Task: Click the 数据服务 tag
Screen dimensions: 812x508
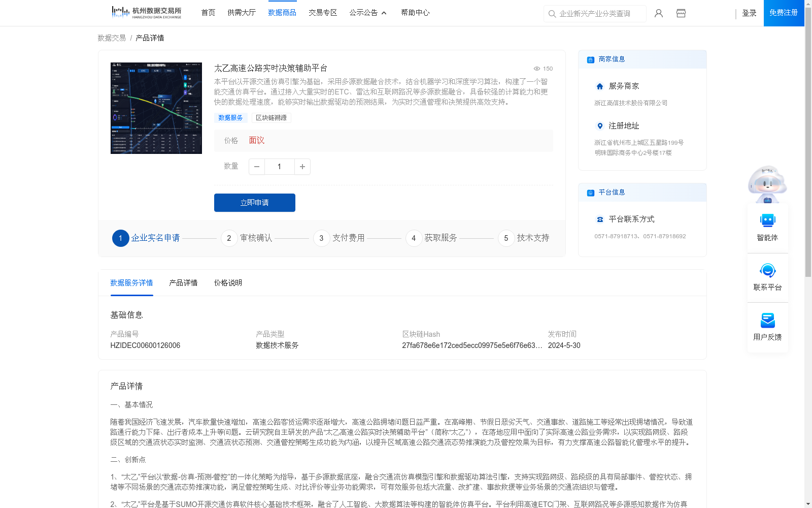Action: (x=230, y=118)
